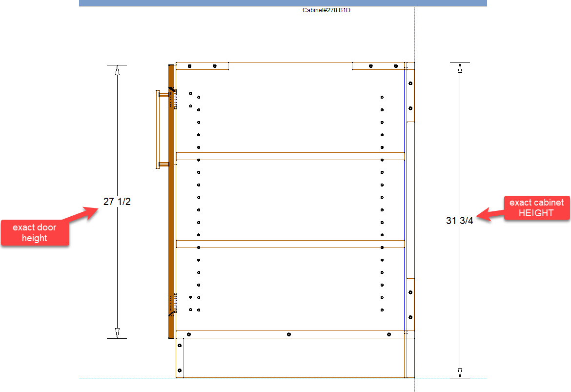
Task: Click the 27 1/2 door height dimension
Action: (x=117, y=202)
